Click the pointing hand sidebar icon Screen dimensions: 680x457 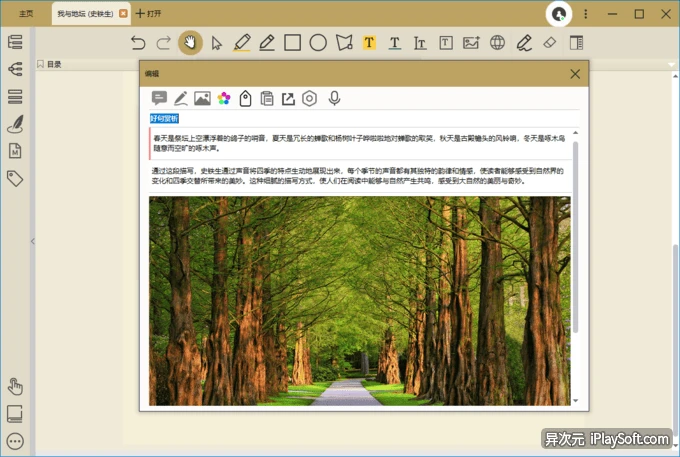pos(15,386)
